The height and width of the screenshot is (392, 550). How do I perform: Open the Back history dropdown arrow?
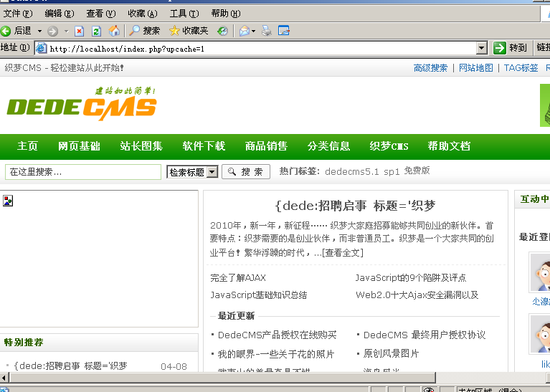(x=39, y=32)
